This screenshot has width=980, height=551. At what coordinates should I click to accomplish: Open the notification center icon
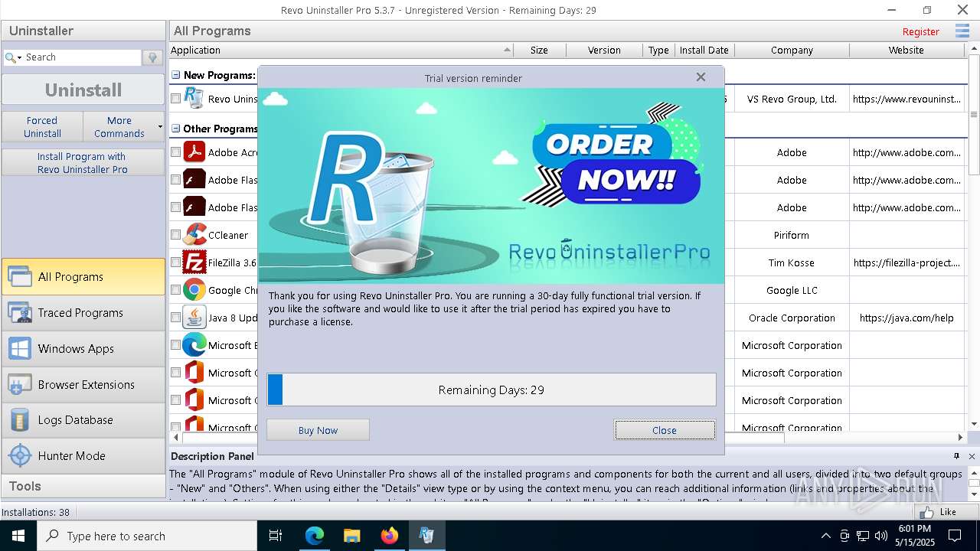coord(955,536)
